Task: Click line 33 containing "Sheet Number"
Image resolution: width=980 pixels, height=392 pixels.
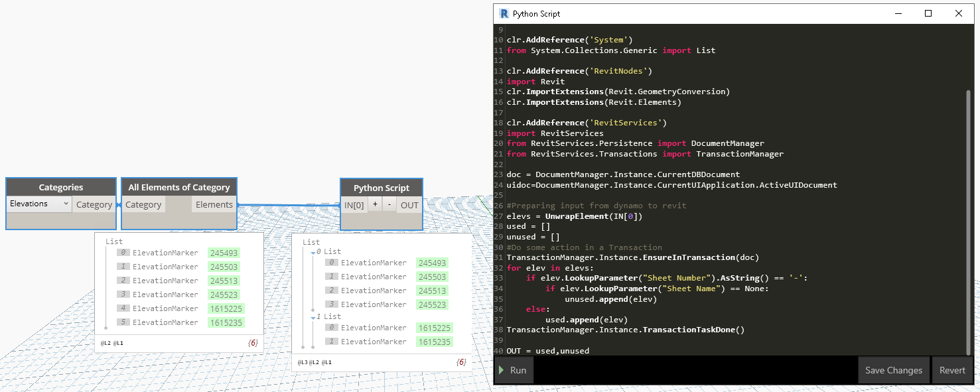Action: pos(667,278)
